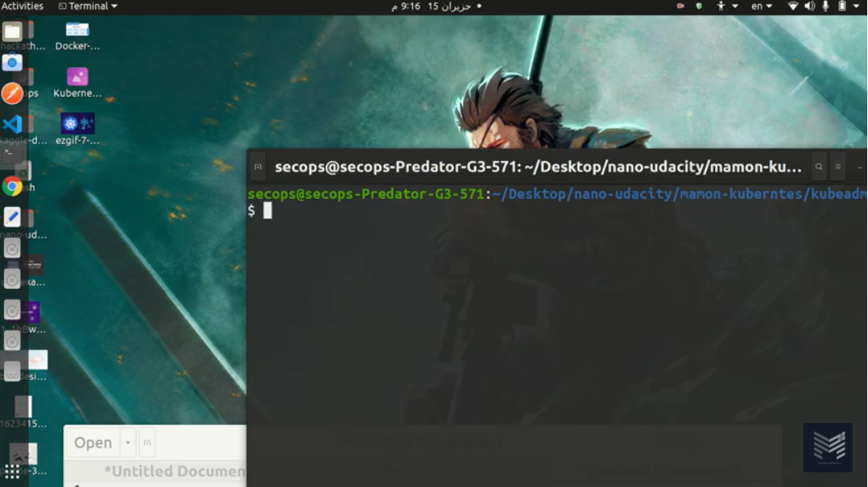Click the volume speaker icon
Screen dimensions: 868x487
pos(809,6)
